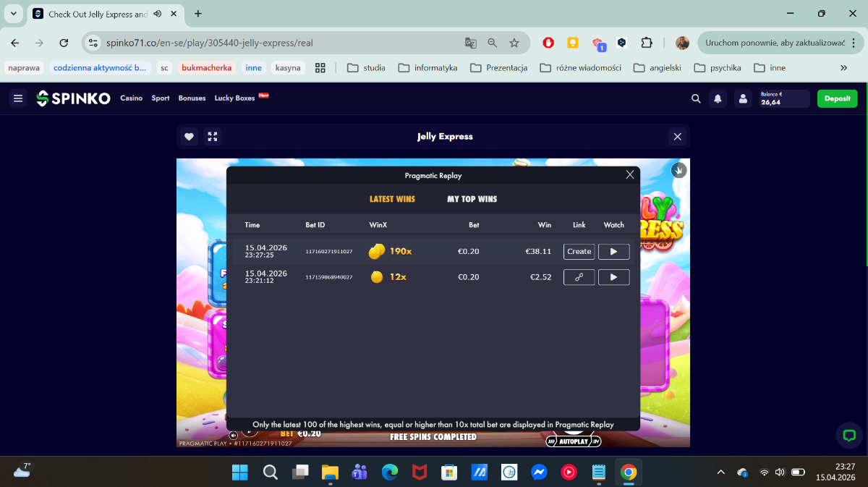Watch replay of the 12x win
868x487 pixels.
613,277
